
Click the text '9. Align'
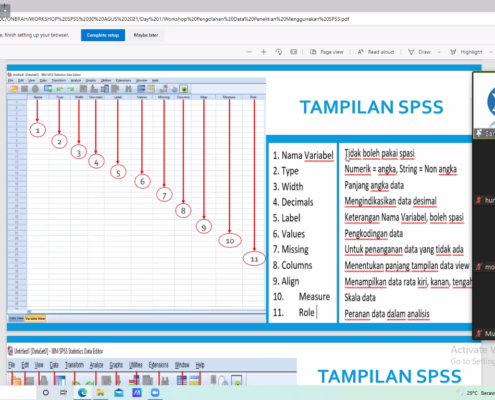coord(286,281)
